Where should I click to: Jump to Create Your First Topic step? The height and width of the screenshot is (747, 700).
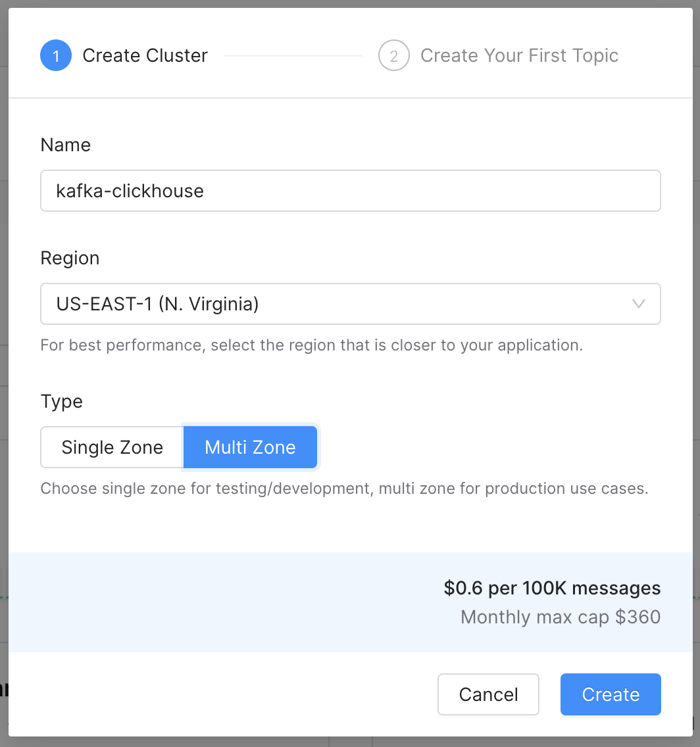coord(519,55)
